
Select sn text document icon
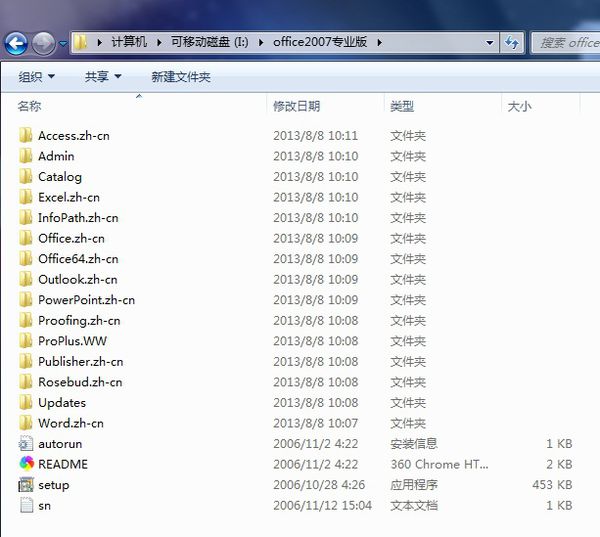tap(26, 505)
